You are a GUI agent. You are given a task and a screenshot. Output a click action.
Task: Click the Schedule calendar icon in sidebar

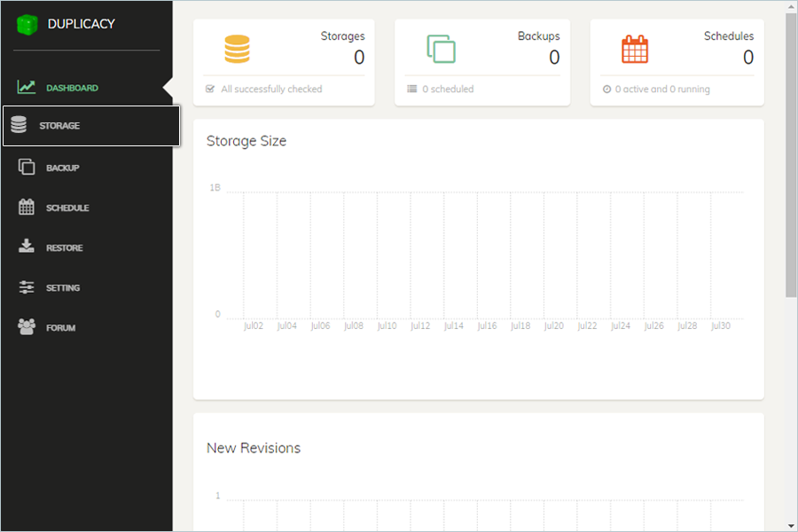pyautogui.click(x=27, y=207)
